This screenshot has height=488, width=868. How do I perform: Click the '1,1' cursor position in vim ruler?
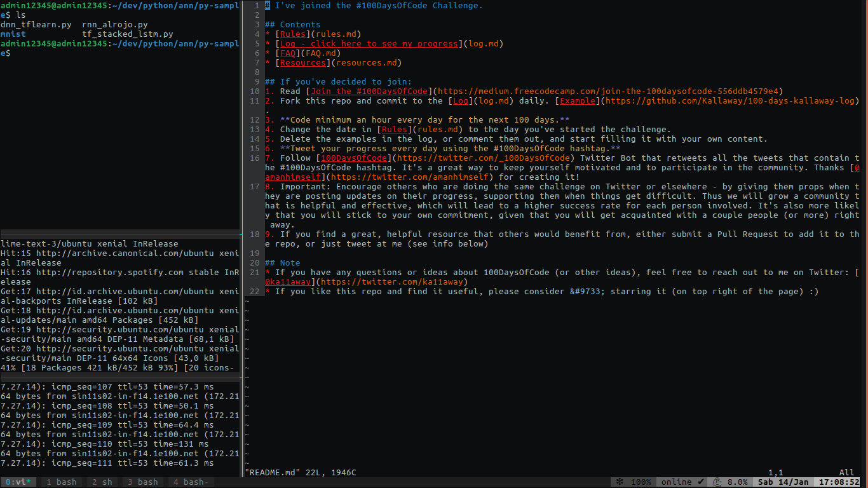(776, 473)
